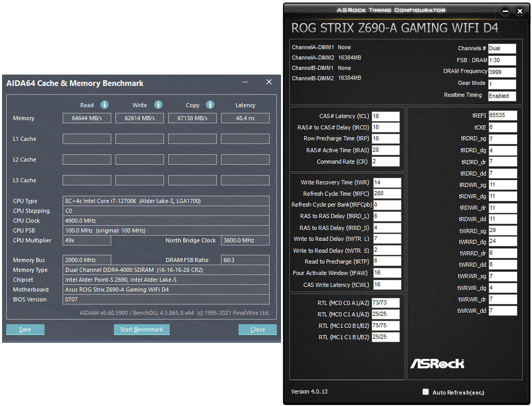This screenshot has width=532, height=406.
Task: Click the Motherboard Asus ROG Strix field
Action: click(166, 289)
